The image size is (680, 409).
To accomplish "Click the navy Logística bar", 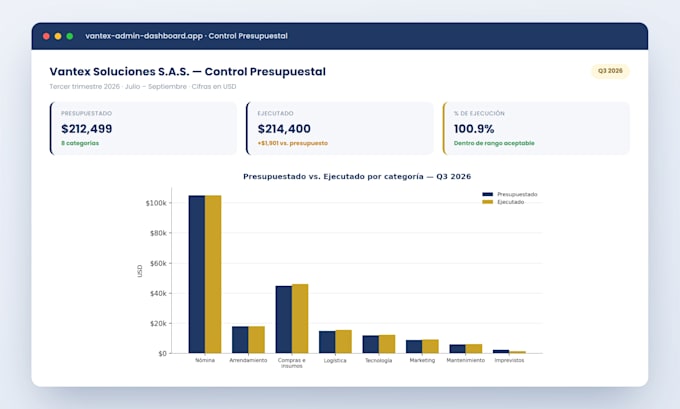I will tap(327, 342).
